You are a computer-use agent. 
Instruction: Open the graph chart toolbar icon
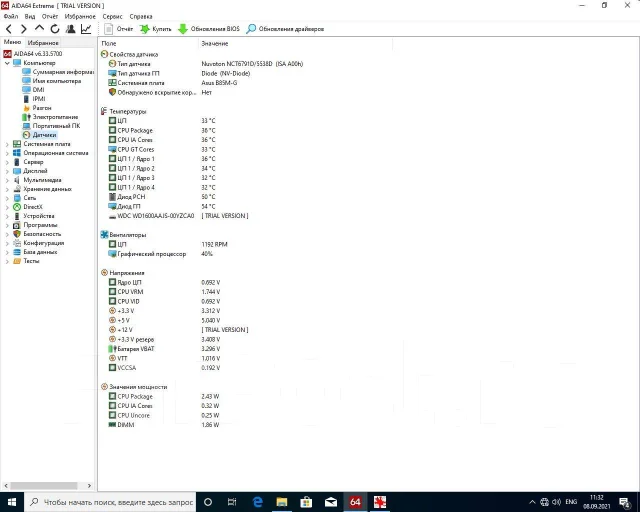point(86,29)
